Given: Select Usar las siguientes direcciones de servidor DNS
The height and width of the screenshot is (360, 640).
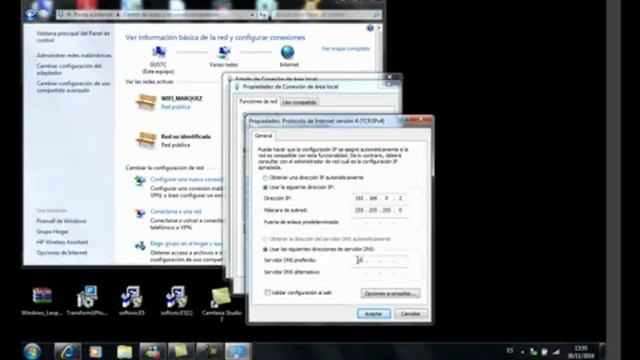Looking at the screenshot, I should pyautogui.click(x=265, y=249).
